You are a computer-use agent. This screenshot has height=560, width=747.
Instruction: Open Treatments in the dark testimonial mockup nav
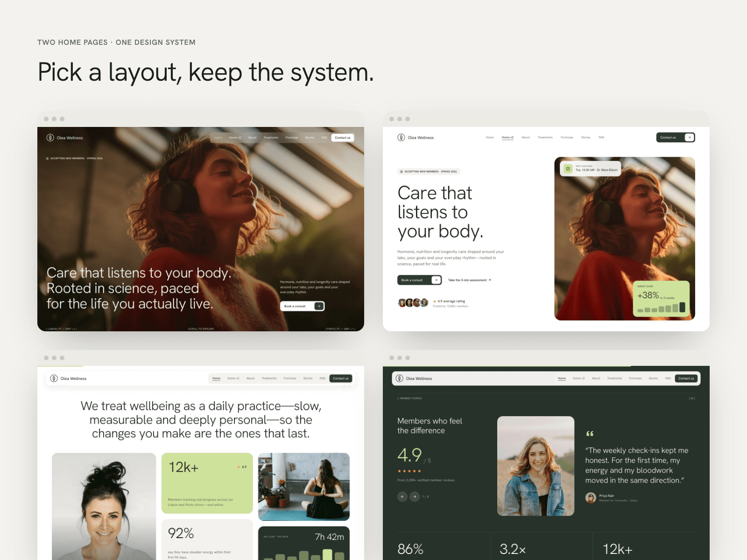tap(614, 378)
